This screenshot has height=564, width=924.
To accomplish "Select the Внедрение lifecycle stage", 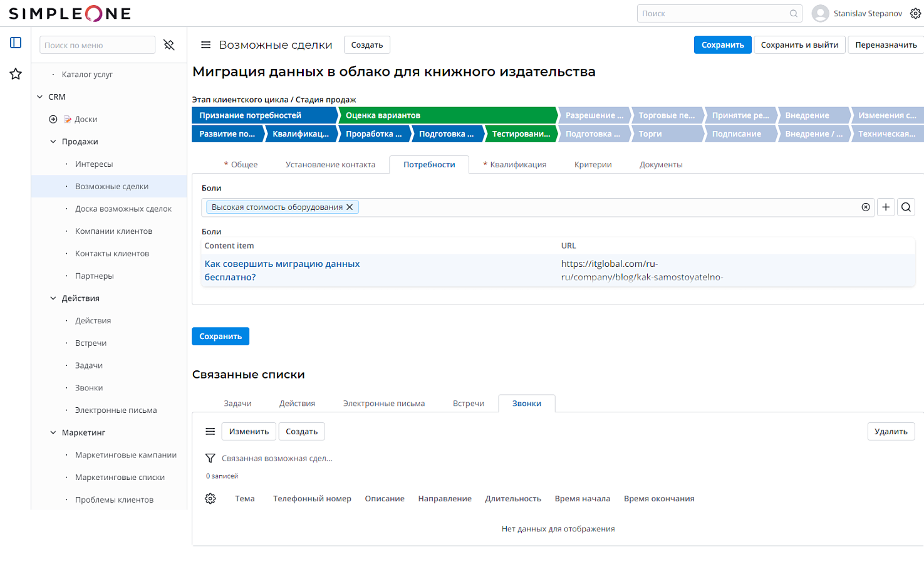I will coord(813,115).
